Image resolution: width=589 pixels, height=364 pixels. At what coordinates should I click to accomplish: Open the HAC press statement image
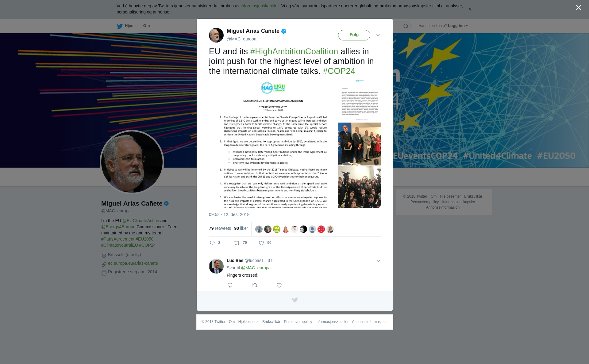pyautogui.click(x=273, y=144)
